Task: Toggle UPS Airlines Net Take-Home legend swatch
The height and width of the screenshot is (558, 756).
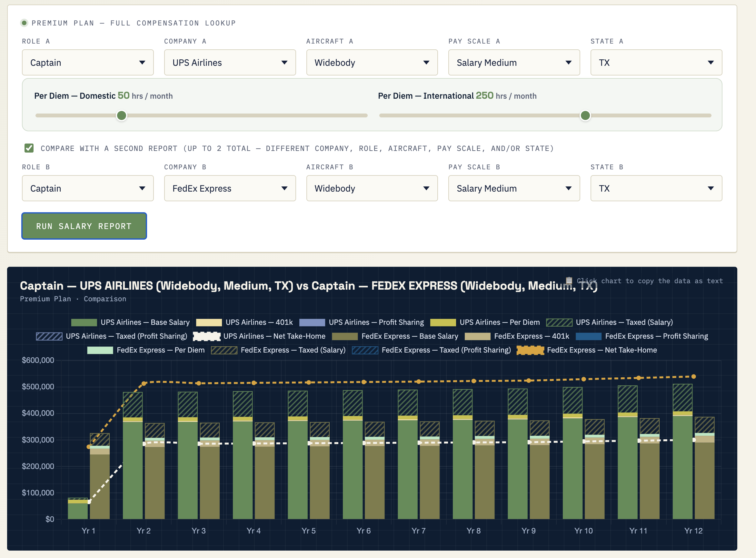Action: tap(207, 336)
